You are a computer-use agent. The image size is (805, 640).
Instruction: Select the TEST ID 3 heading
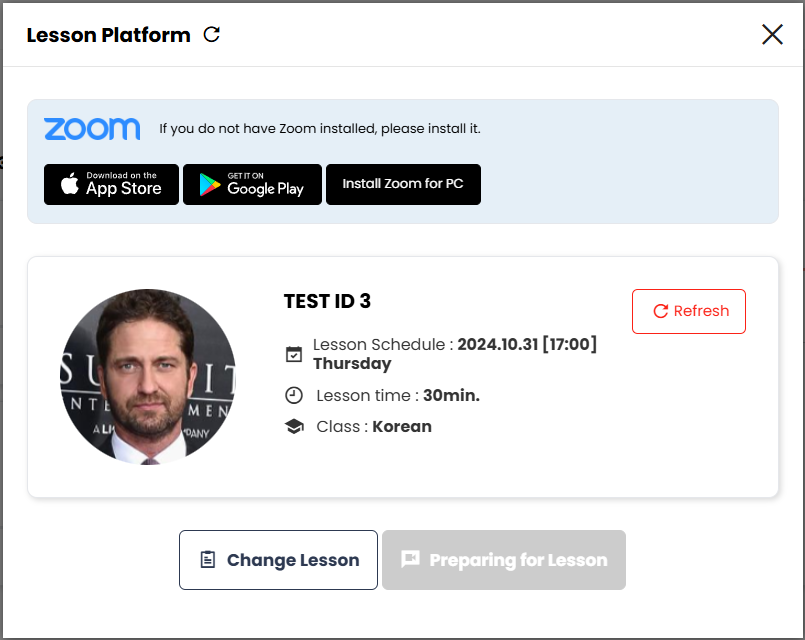pos(327,302)
